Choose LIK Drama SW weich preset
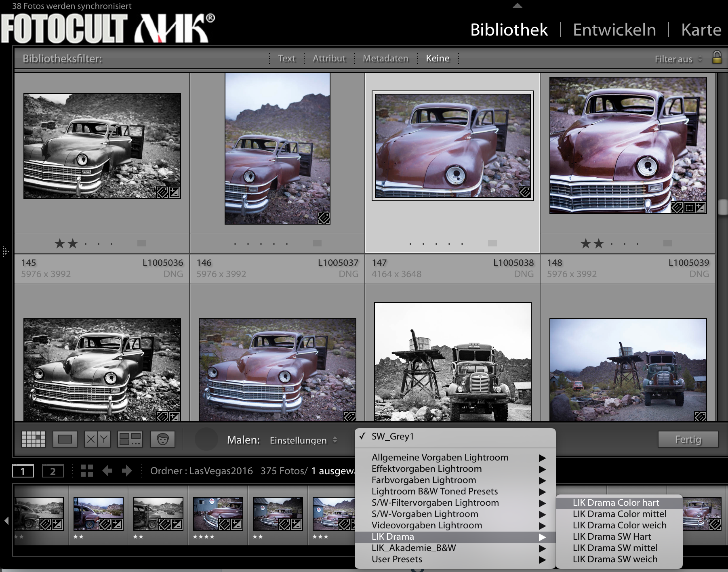This screenshot has height=572, width=728. [x=619, y=559]
